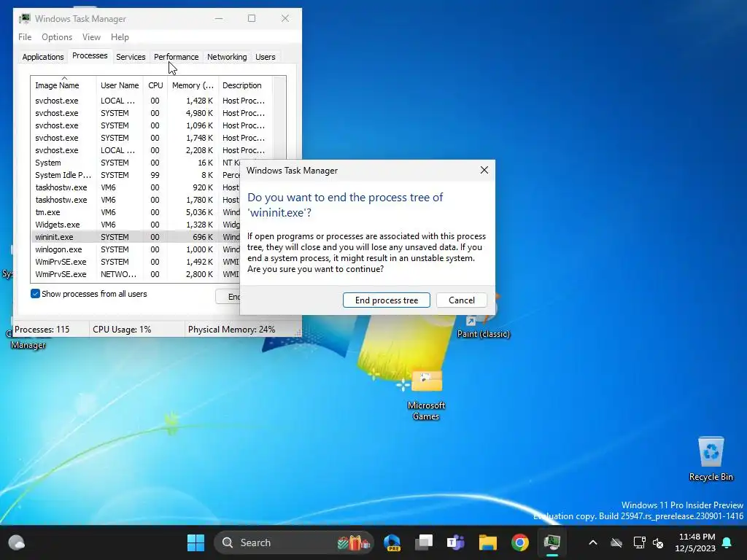This screenshot has height=560, width=747.
Task: Select the Widgets.exe process row
Action: [135, 225]
